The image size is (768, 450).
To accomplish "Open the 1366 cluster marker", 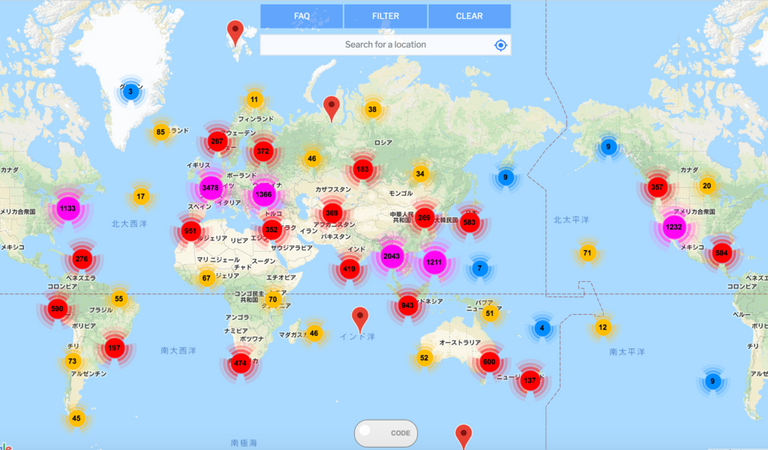I will point(264,194).
